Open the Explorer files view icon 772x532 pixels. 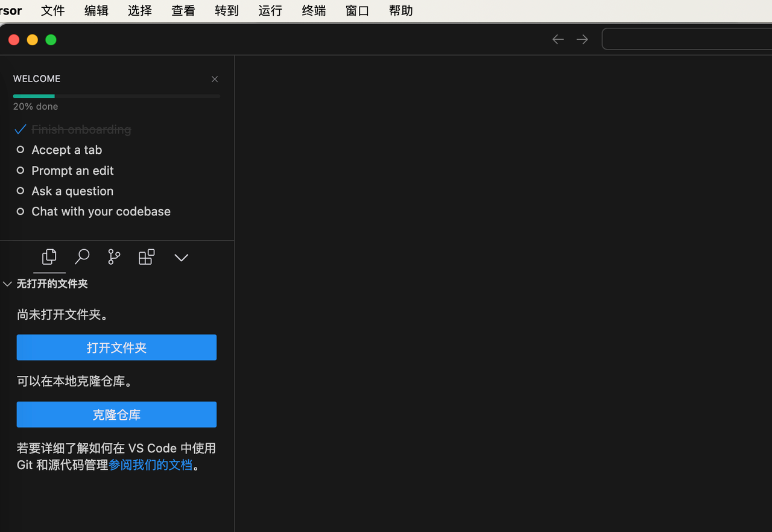tap(49, 257)
